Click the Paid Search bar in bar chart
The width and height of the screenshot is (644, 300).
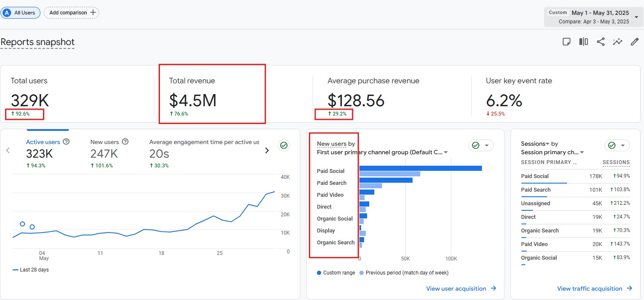[386, 180]
